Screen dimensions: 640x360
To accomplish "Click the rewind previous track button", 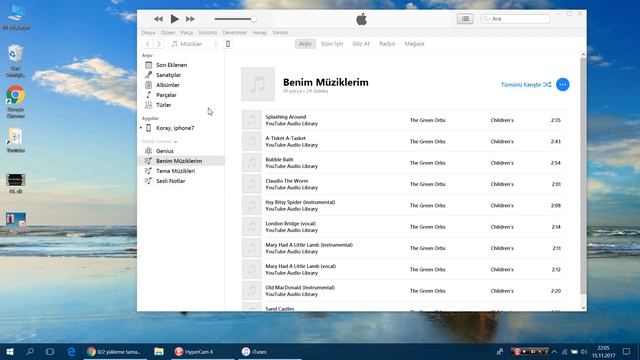I will click(158, 19).
